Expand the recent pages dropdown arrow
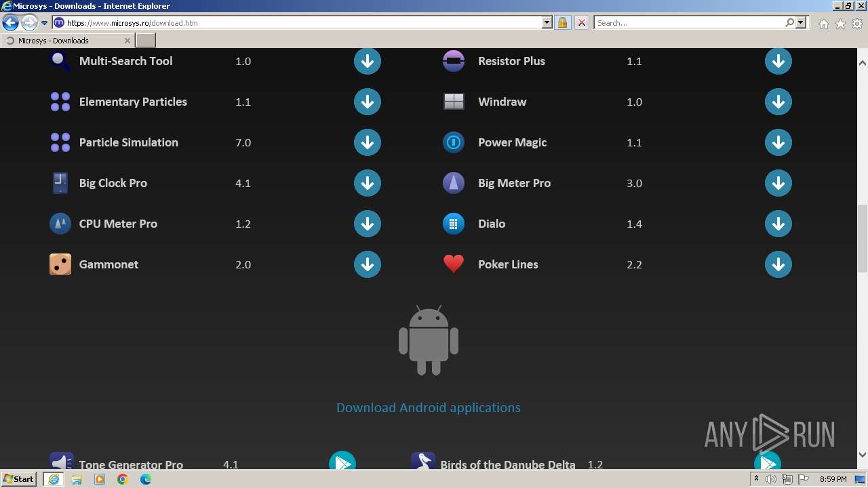The image size is (868, 488). (x=44, y=23)
